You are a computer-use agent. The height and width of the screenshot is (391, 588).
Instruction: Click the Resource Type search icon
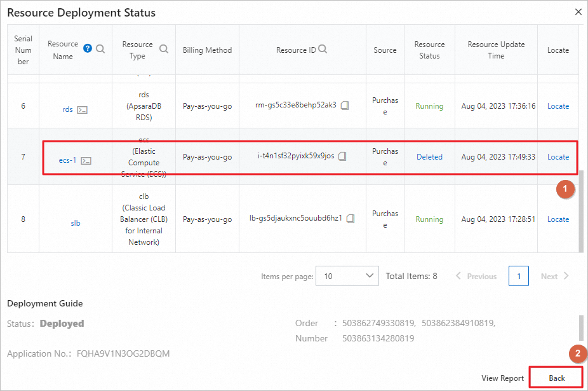click(x=164, y=49)
